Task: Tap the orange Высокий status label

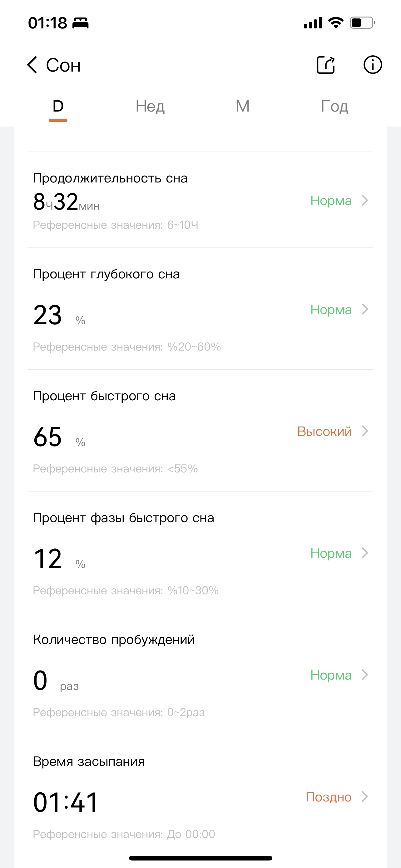Action: pyautogui.click(x=324, y=431)
